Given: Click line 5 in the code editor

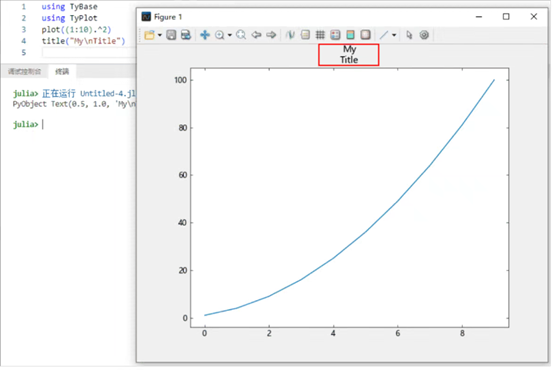Looking at the screenshot, I should coord(88,53).
